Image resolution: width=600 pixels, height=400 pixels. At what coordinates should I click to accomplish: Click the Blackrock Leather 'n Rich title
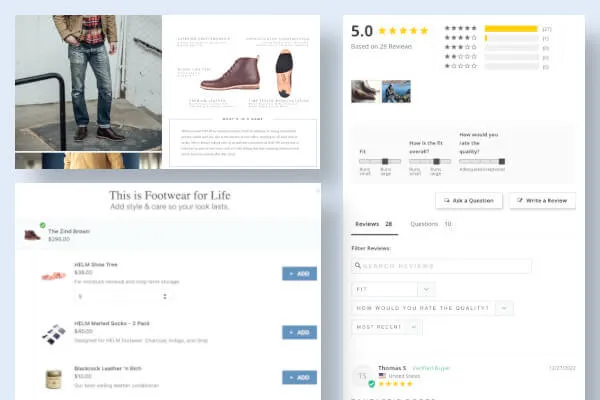click(108, 369)
